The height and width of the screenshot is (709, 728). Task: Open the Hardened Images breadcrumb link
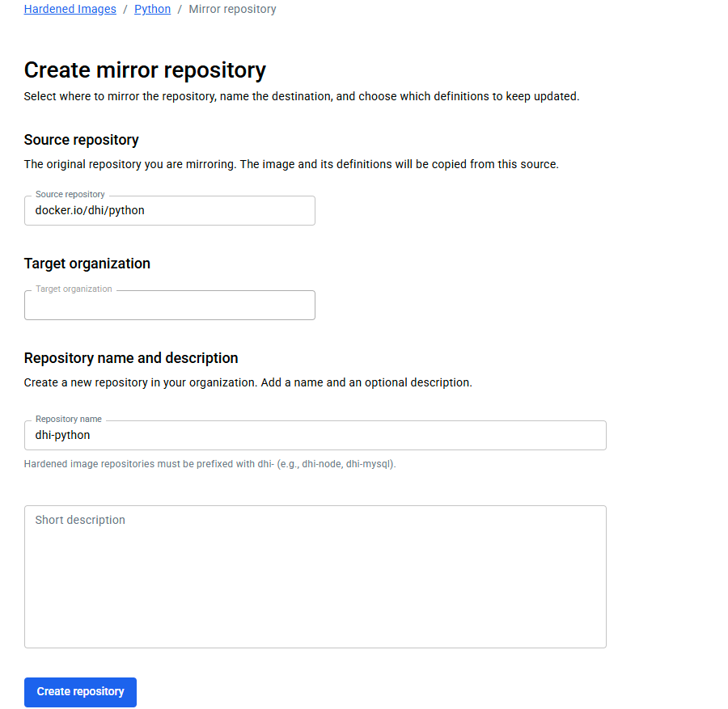coord(70,9)
